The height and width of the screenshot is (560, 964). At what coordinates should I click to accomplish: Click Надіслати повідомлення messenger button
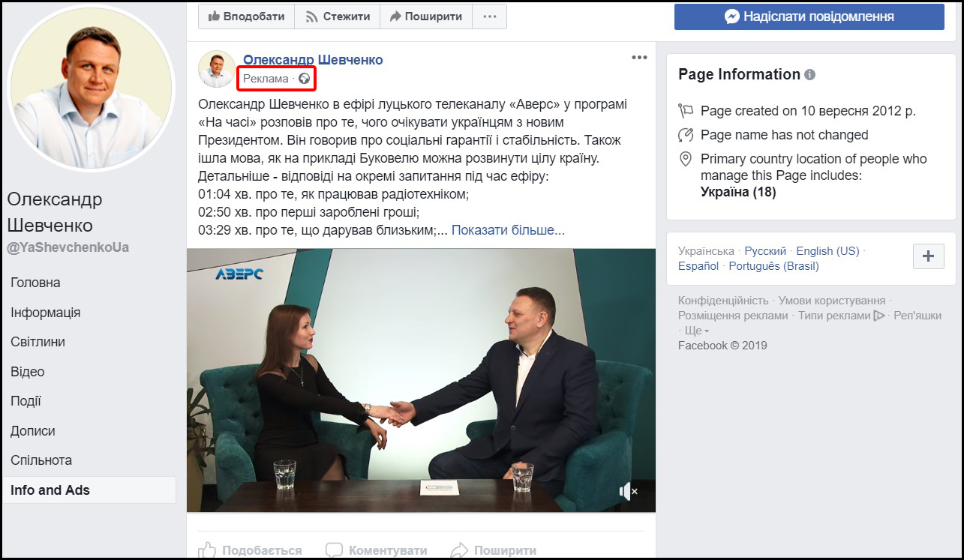pyautogui.click(x=809, y=16)
